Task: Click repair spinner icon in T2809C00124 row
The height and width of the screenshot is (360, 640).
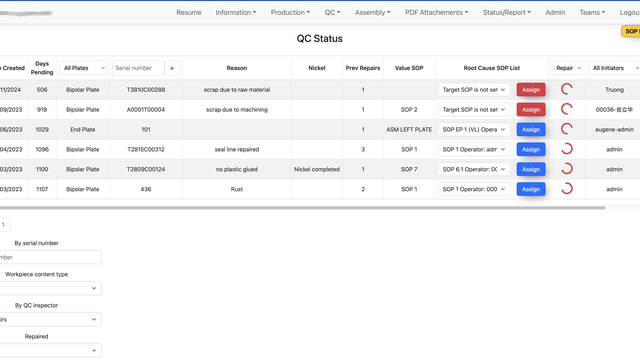Action: 567,169
